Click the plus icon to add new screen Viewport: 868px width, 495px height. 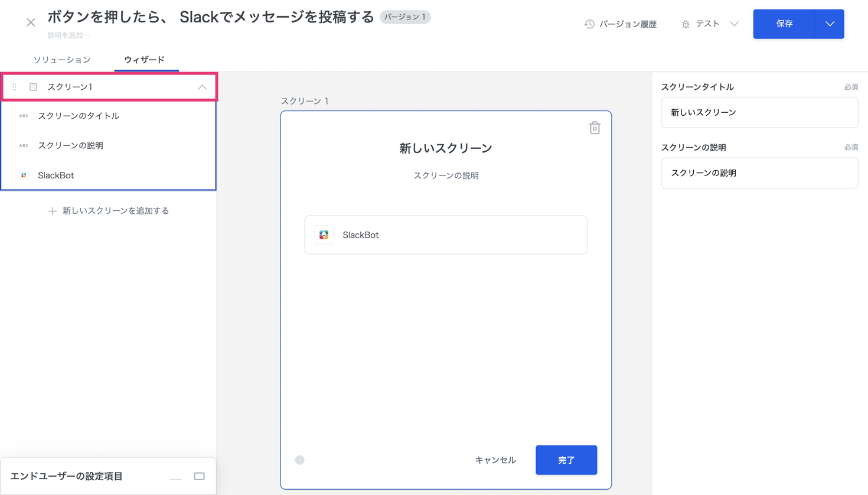53,211
